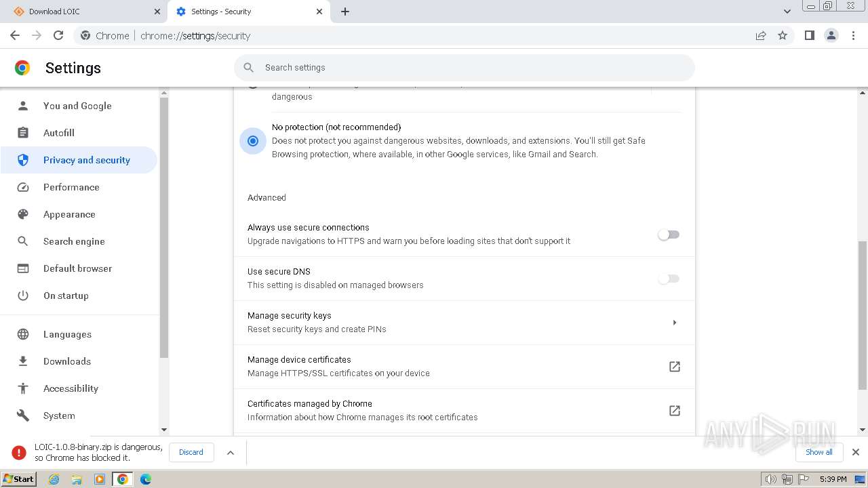868x488 pixels.
Task: Open the side panel icon
Action: click(x=809, y=35)
